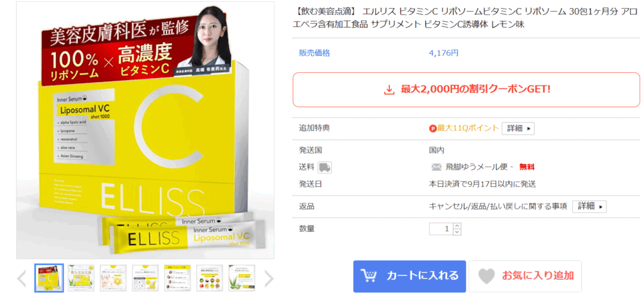
Task: Add the item with カートに入れる
Action: [409, 277]
